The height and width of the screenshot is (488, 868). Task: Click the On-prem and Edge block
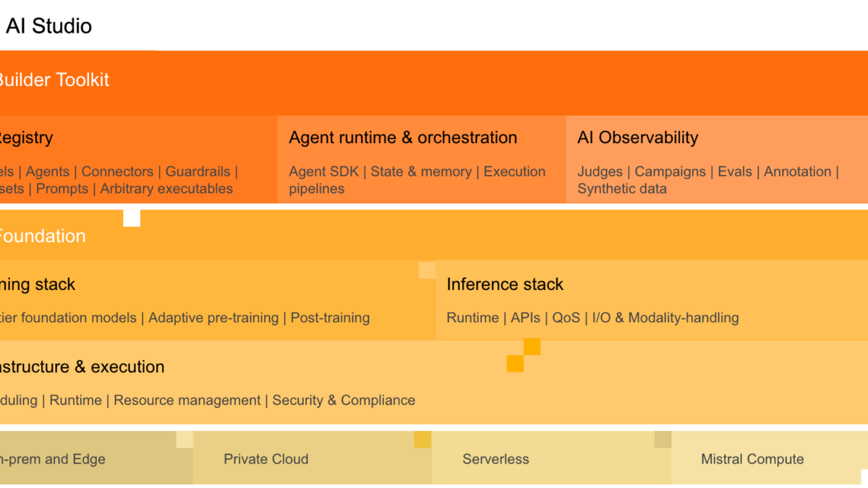point(53,459)
